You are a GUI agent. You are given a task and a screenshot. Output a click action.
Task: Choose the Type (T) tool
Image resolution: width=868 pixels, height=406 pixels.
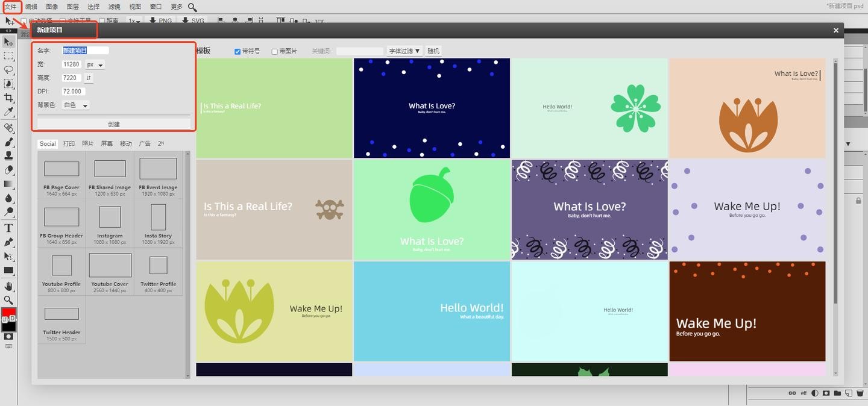[x=8, y=228]
